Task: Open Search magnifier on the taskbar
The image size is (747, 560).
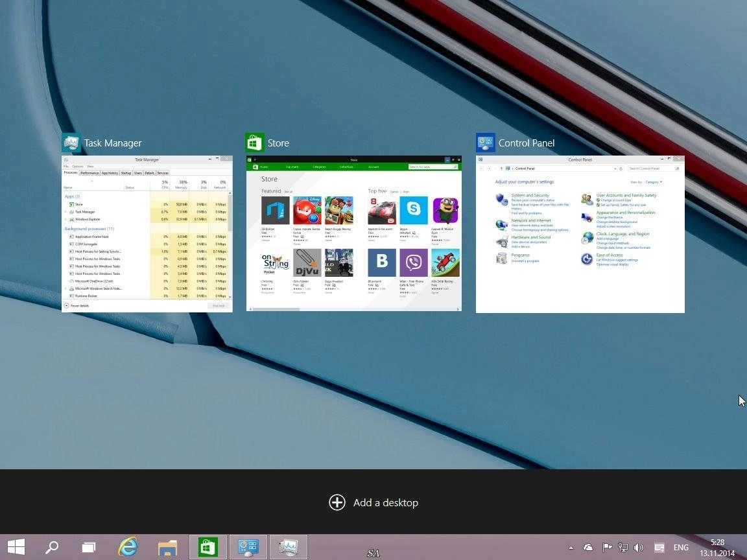Action: (x=51, y=546)
